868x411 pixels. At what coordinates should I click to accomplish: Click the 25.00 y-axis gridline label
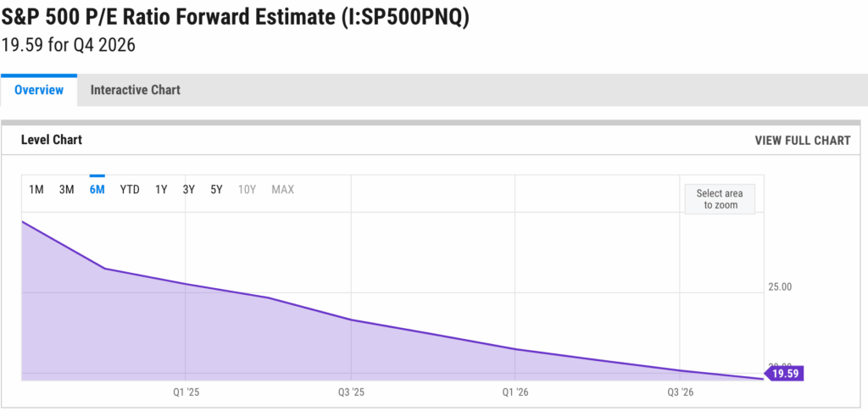tap(780, 286)
